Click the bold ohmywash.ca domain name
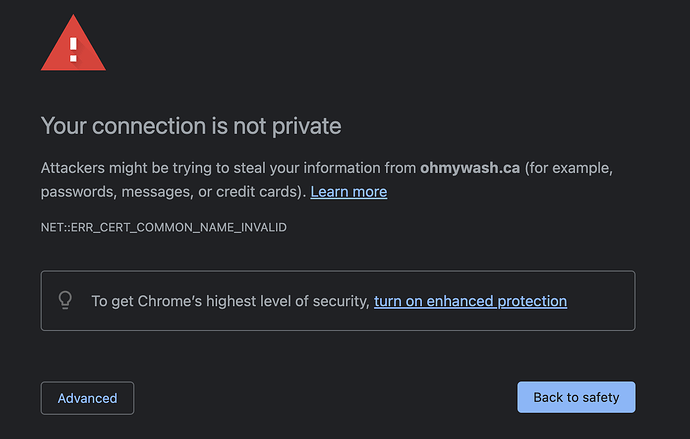The height and width of the screenshot is (439, 690). pos(470,168)
